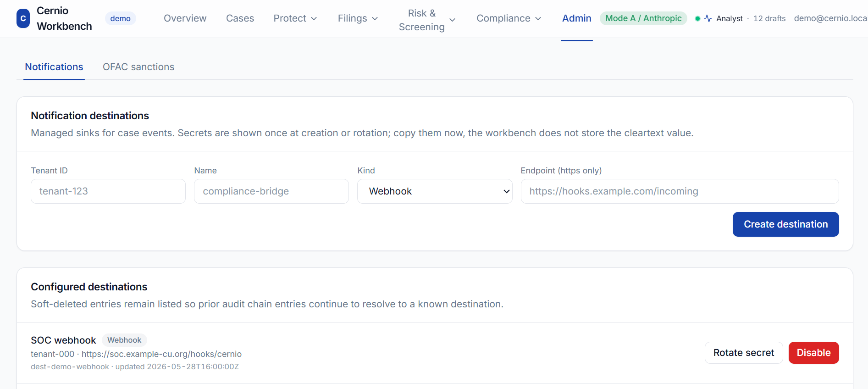The width and height of the screenshot is (868, 389).
Task: Focus the Tenant ID input field
Action: 108,191
